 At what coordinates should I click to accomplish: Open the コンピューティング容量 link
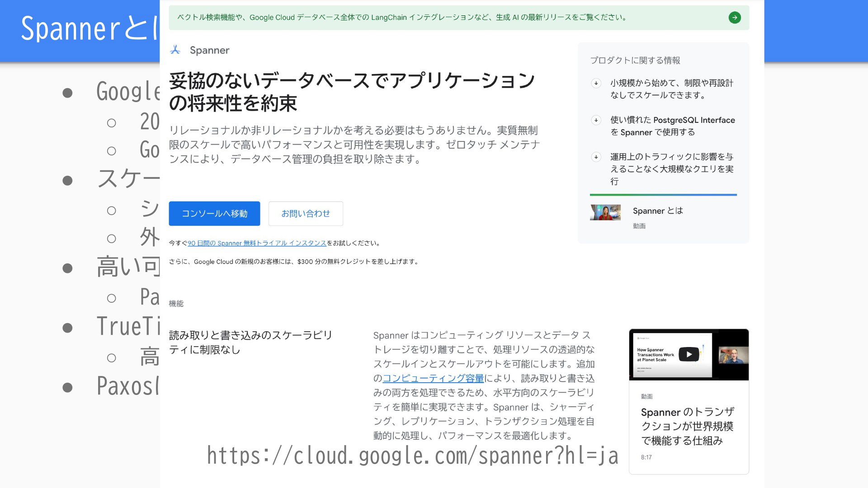(x=433, y=378)
